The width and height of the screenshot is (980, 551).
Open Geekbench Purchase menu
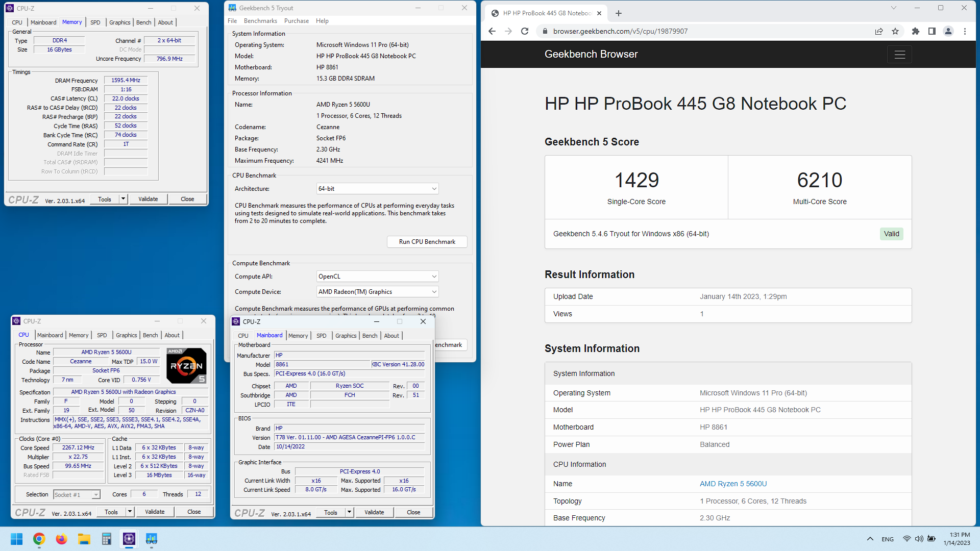click(x=297, y=21)
